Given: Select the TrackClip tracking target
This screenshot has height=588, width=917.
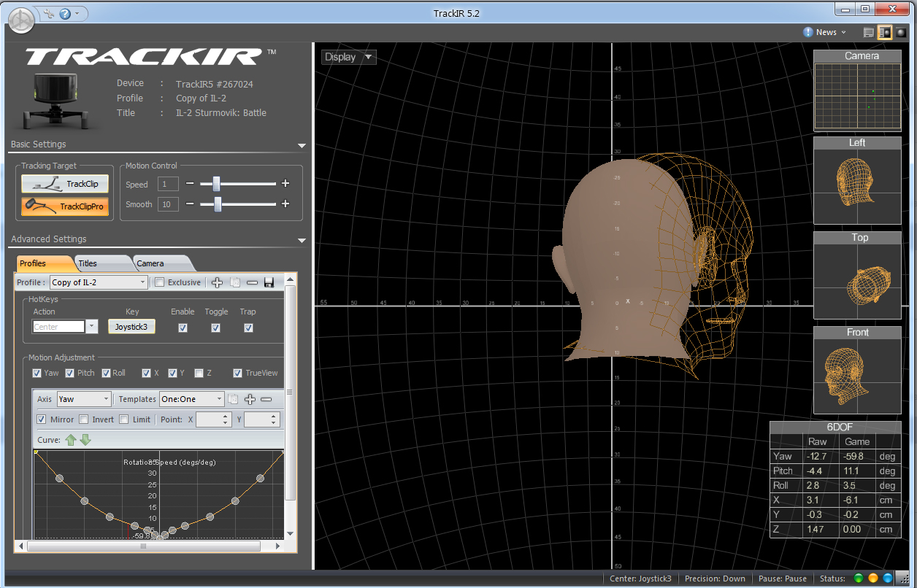Looking at the screenshot, I should pos(65,184).
